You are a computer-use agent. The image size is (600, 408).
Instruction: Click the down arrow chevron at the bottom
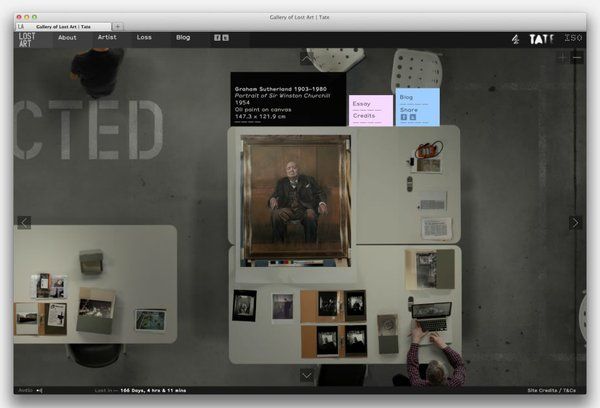point(307,375)
